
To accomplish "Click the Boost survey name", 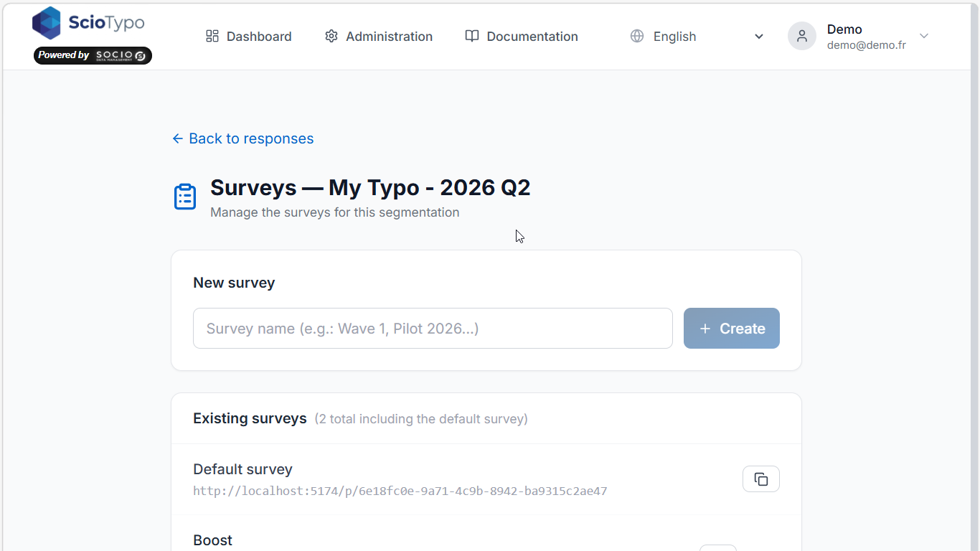I will click(212, 540).
